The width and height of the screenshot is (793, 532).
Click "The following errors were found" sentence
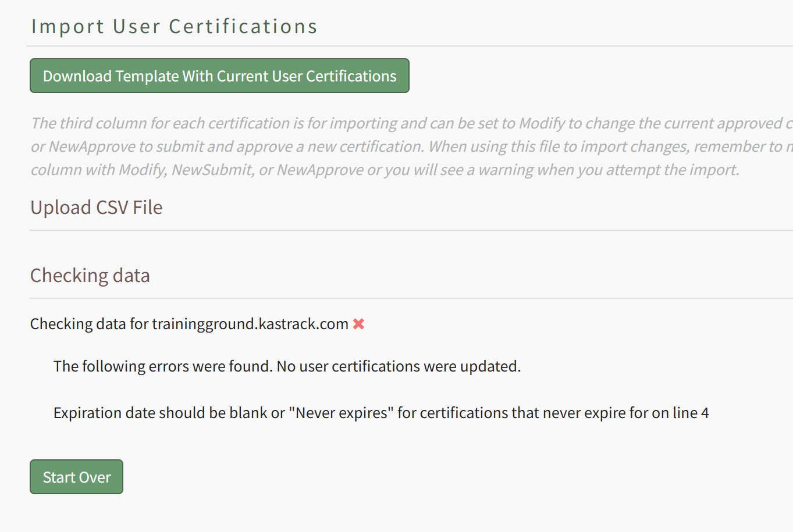pos(162,366)
